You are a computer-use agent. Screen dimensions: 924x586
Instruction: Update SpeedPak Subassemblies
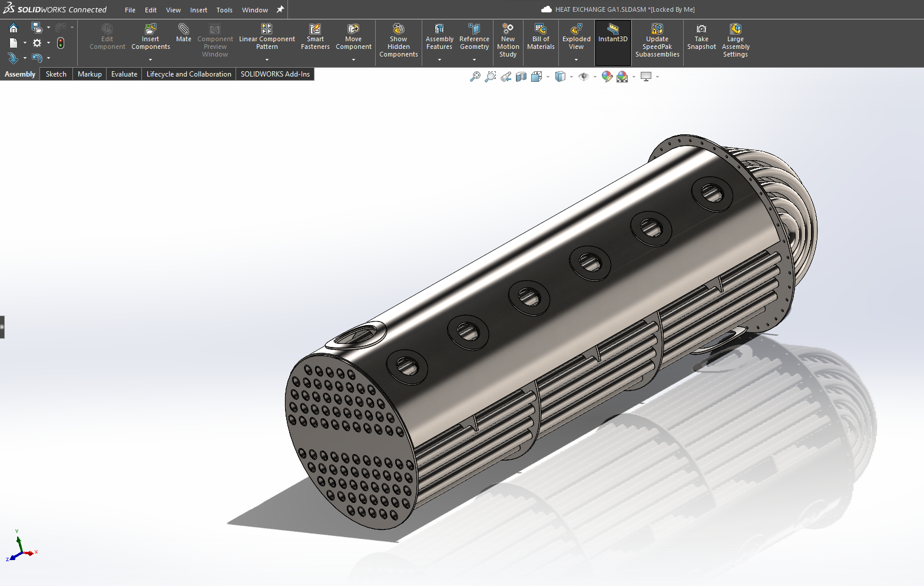pos(657,41)
